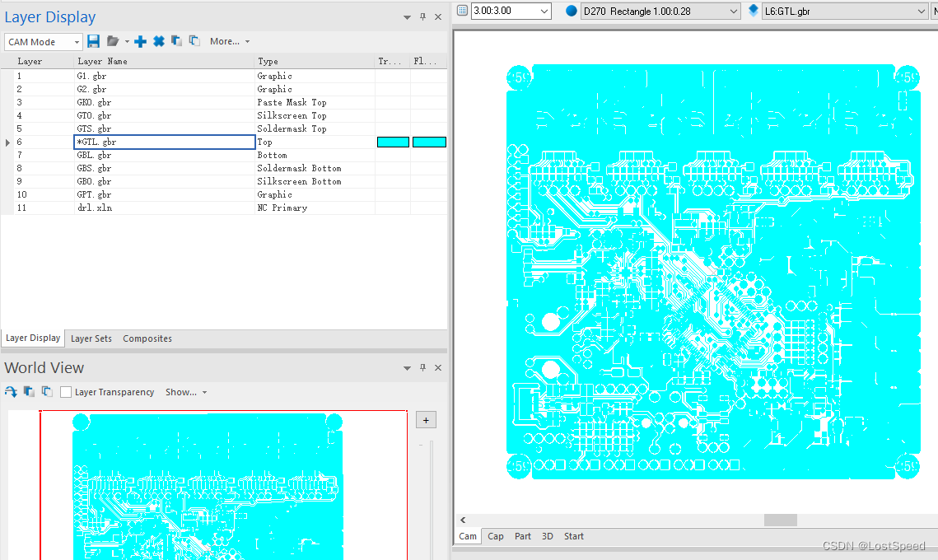938x560 pixels.
Task: Select the GKO.gbr layer row
Action: pos(224,102)
